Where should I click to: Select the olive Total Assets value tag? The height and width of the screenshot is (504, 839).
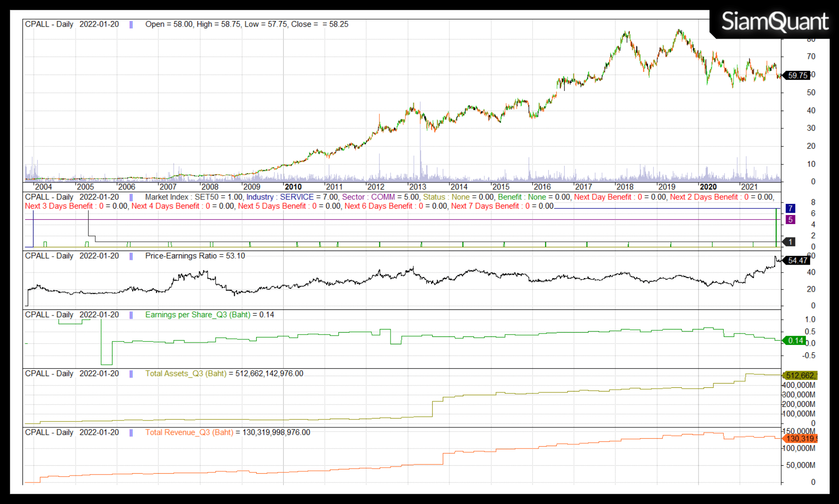(800, 375)
